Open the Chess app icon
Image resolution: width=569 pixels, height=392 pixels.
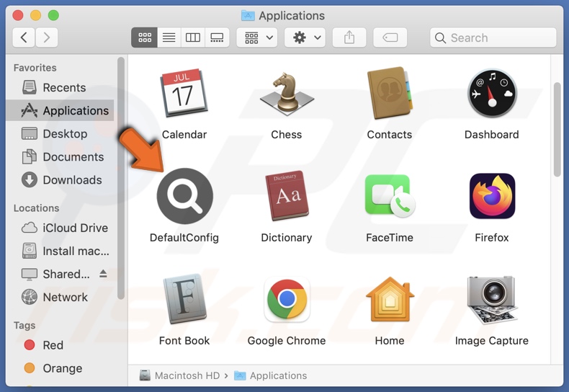click(x=287, y=94)
